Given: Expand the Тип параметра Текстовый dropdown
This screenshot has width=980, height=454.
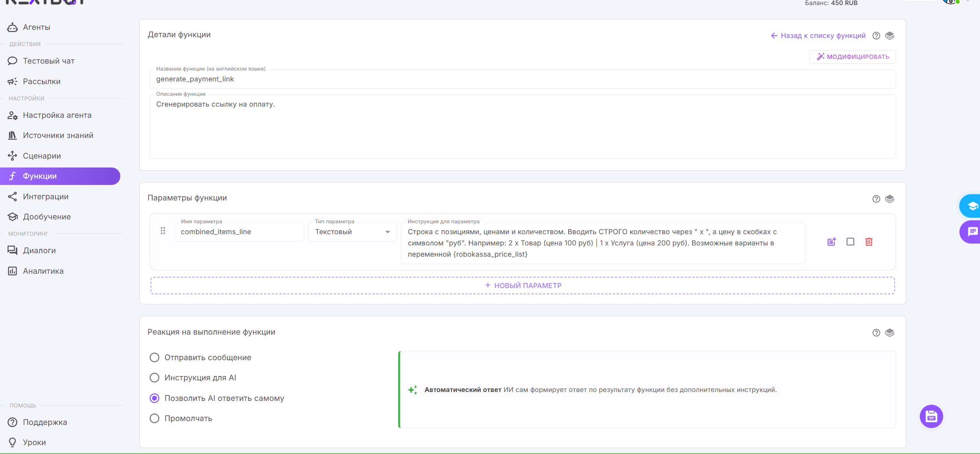Looking at the screenshot, I should (352, 232).
